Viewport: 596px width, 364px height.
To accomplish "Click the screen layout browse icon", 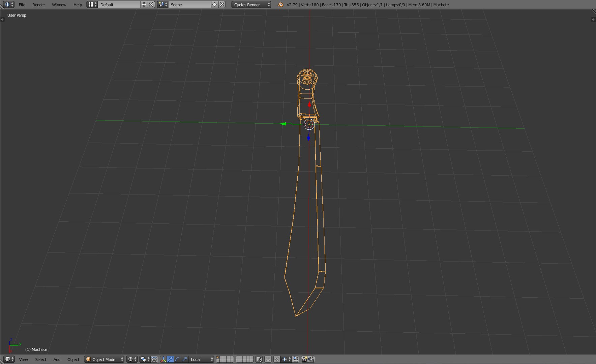I will pos(92,5).
